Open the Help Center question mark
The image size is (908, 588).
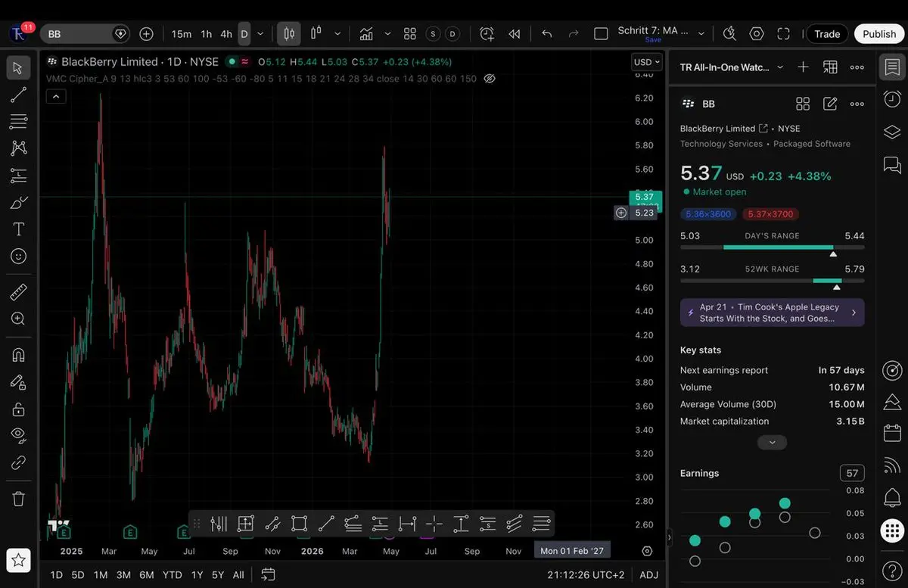892,569
